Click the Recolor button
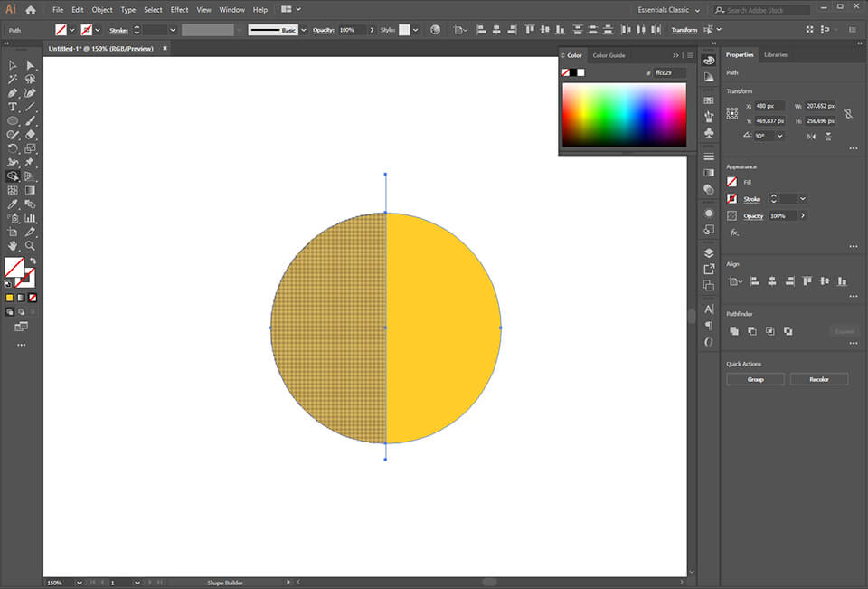This screenshot has height=589, width=868. pyautogui.click(x=818, y=378)
